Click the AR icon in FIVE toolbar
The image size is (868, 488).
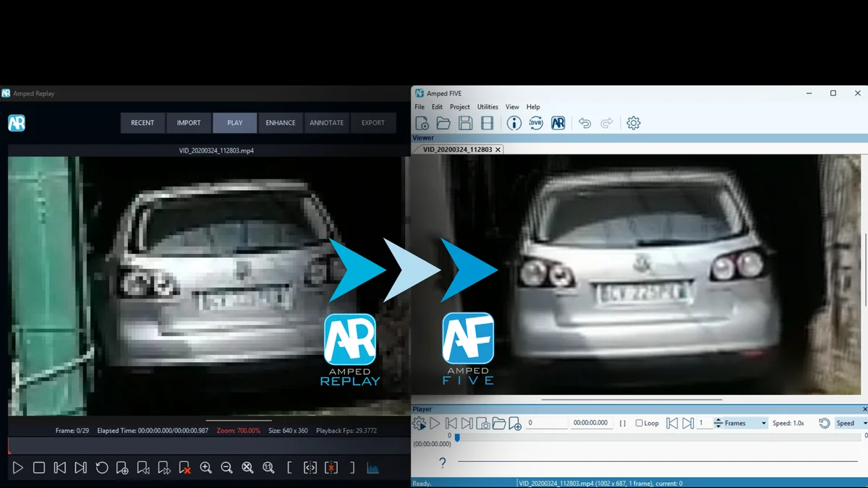(x=558, y=124)
